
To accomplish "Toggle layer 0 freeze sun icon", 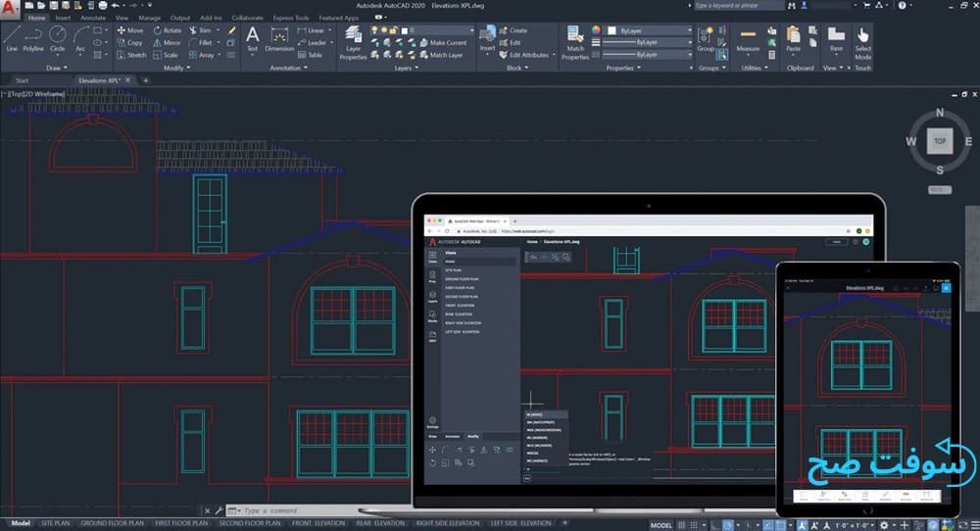I will (384, 30).
